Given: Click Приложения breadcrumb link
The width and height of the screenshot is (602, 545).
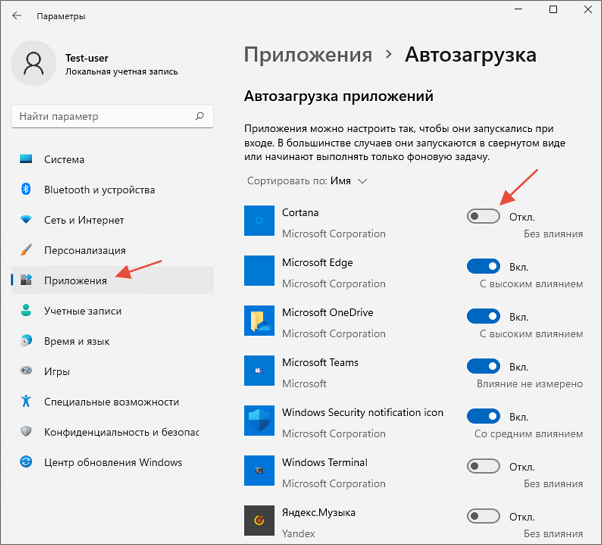Looking at the screenshot, I should tap(308, 55).
